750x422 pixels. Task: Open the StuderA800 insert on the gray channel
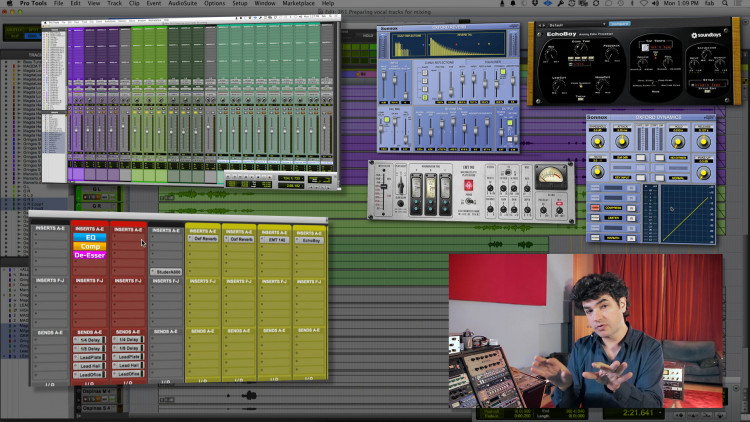coord(168,272)
